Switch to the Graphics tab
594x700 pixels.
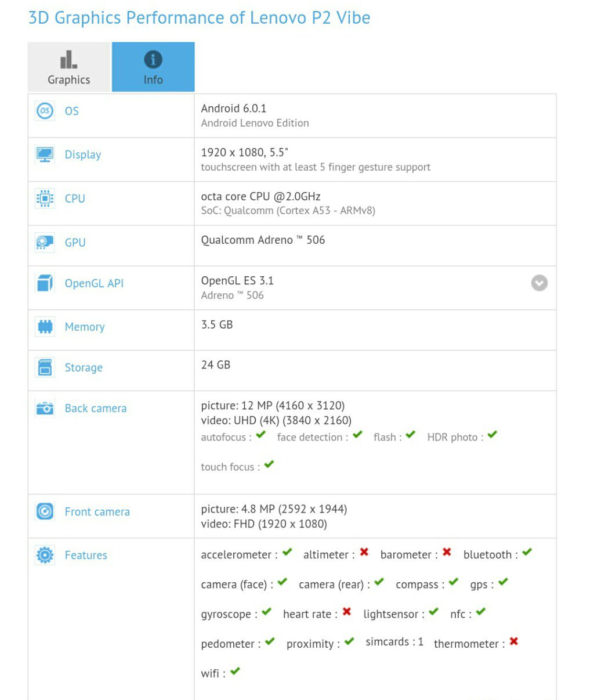click(69, 67)
